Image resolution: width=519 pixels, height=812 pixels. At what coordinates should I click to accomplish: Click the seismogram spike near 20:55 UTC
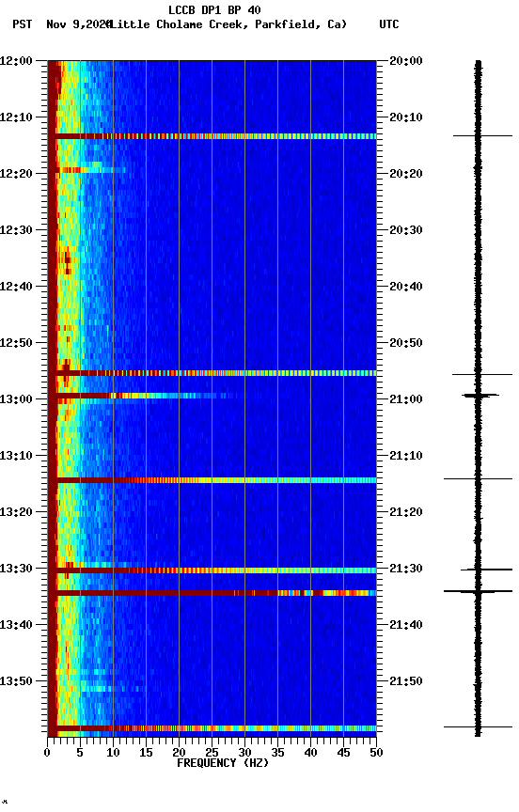pyautogui.click(x=482, y=374)
